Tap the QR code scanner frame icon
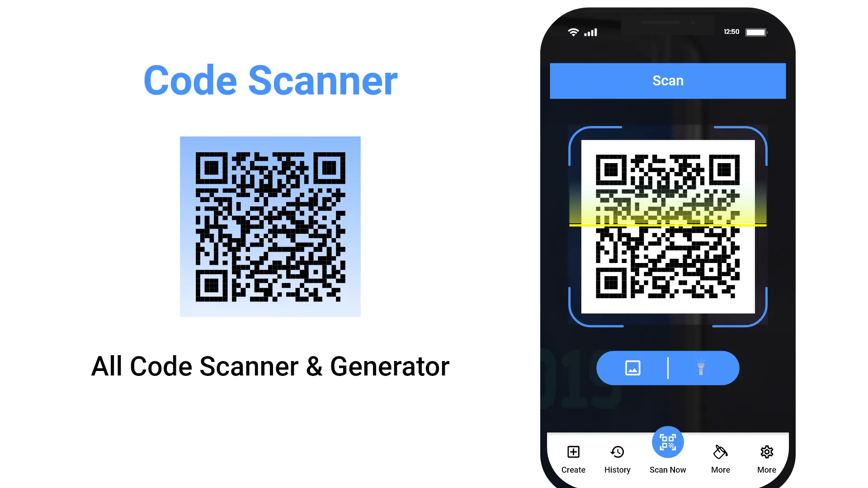The height and width of the screenshot is (488, 868). pos(668,442)
